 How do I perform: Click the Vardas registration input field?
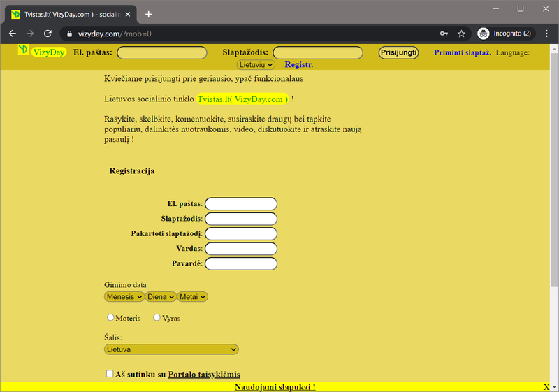coord(241,249)
